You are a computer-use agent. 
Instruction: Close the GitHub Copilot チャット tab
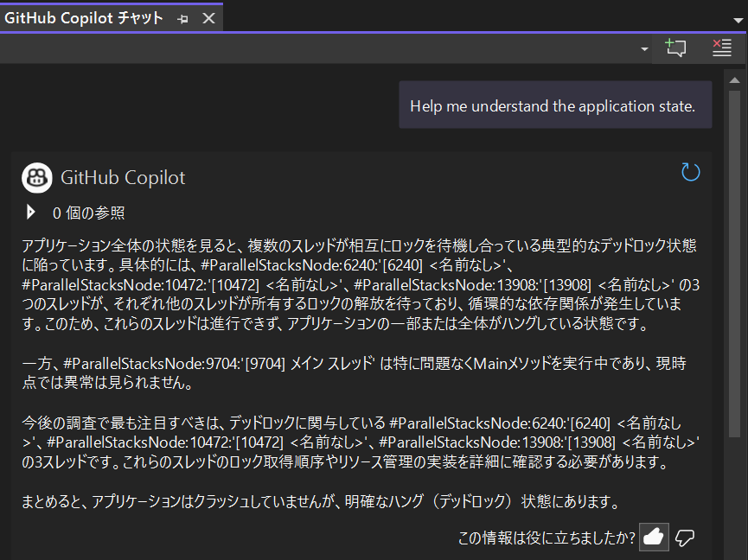click(x=208, y=18)
